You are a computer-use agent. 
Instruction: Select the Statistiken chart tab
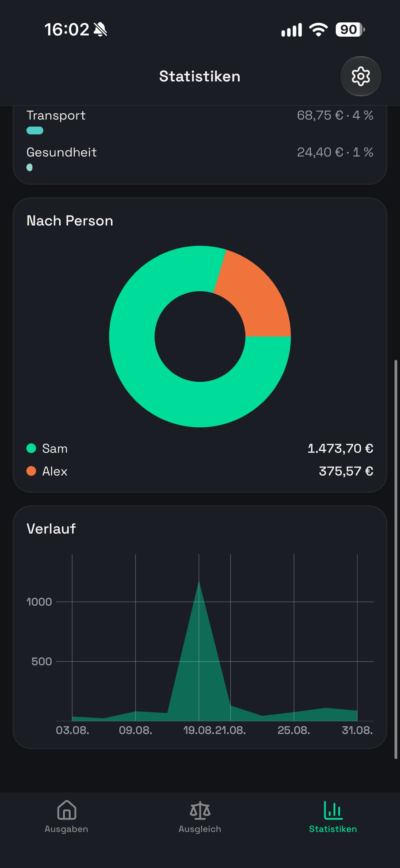[x=333, y=816]
